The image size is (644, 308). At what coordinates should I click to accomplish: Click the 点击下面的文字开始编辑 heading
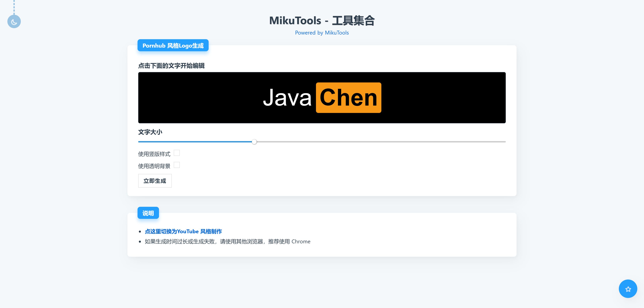click(x=171, y=66)
